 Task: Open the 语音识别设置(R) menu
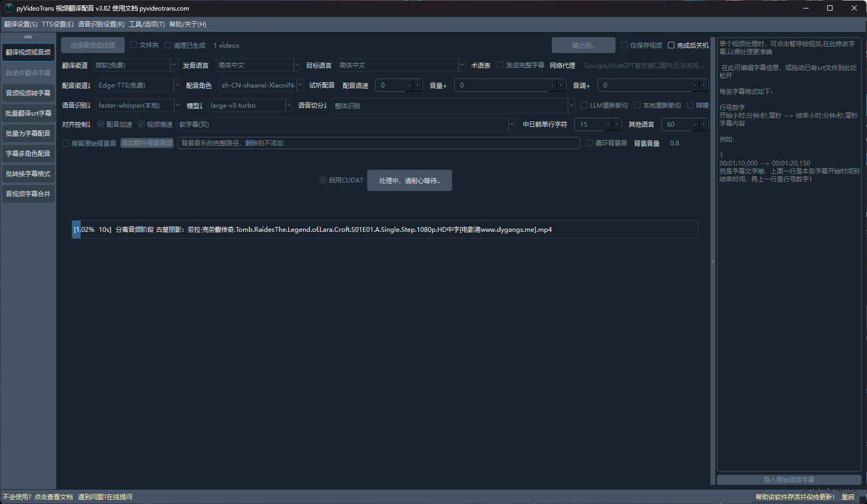pyautogui.click(x=101, y=24)
